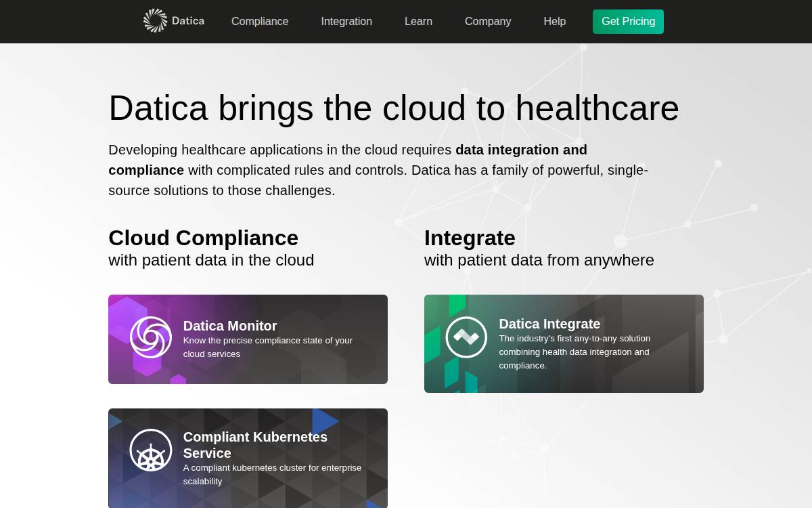Viewport: 812px width, 508px height.
Task: Click the Integrate section heading
Action: (x=470, y=238)
